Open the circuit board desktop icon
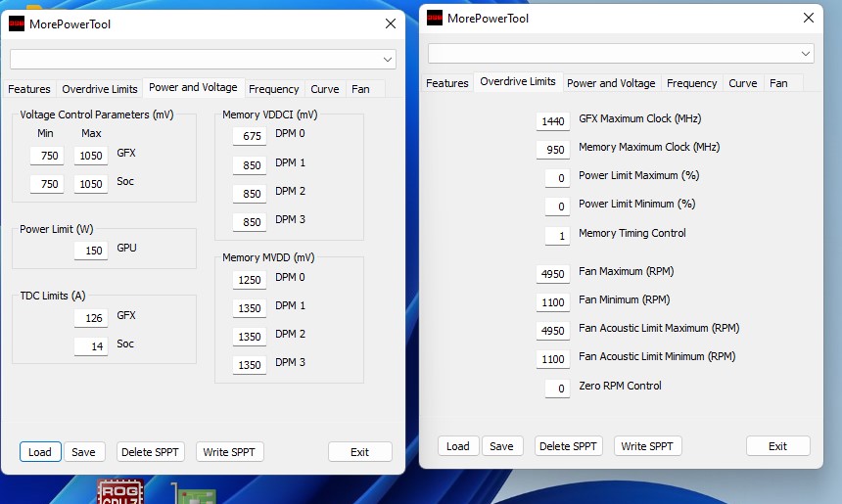This screenshot has height=504, width=842. pyautogui.click(x=194, y=493)
